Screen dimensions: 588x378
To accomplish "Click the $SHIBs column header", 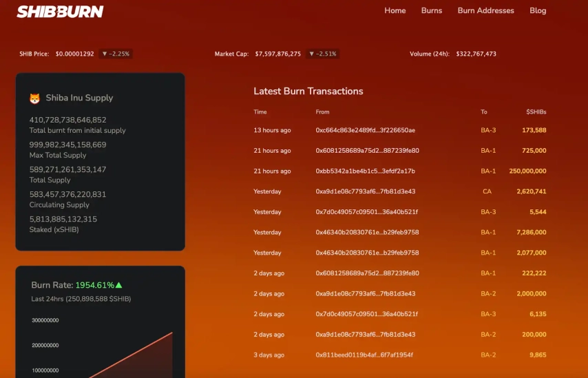I will click(536, 112).
